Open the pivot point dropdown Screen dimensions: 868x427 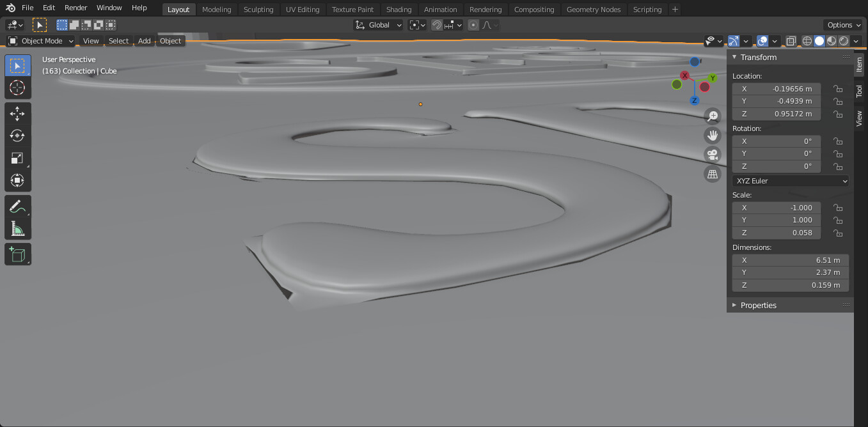(417, 25)
